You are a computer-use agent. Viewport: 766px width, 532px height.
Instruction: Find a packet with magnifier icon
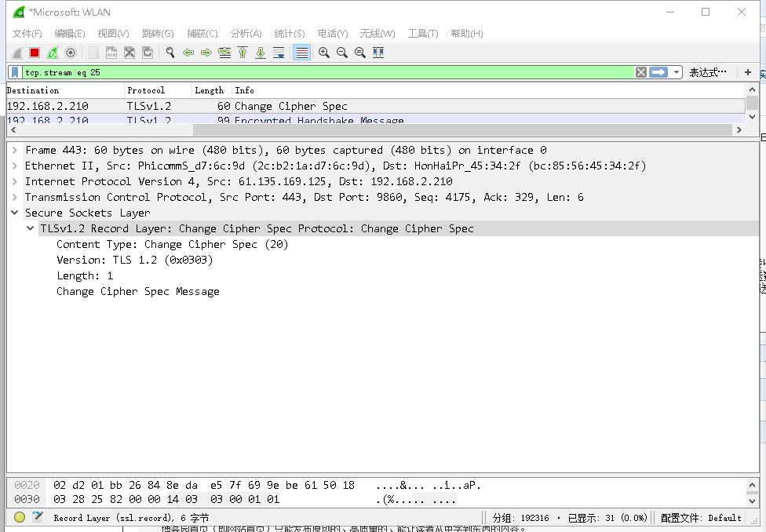tap(170, 53)
